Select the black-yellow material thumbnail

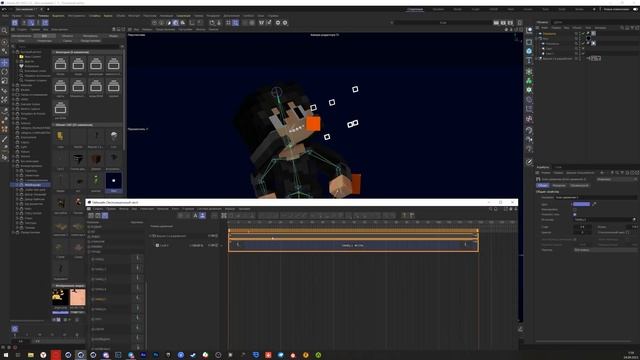[60, 297]
